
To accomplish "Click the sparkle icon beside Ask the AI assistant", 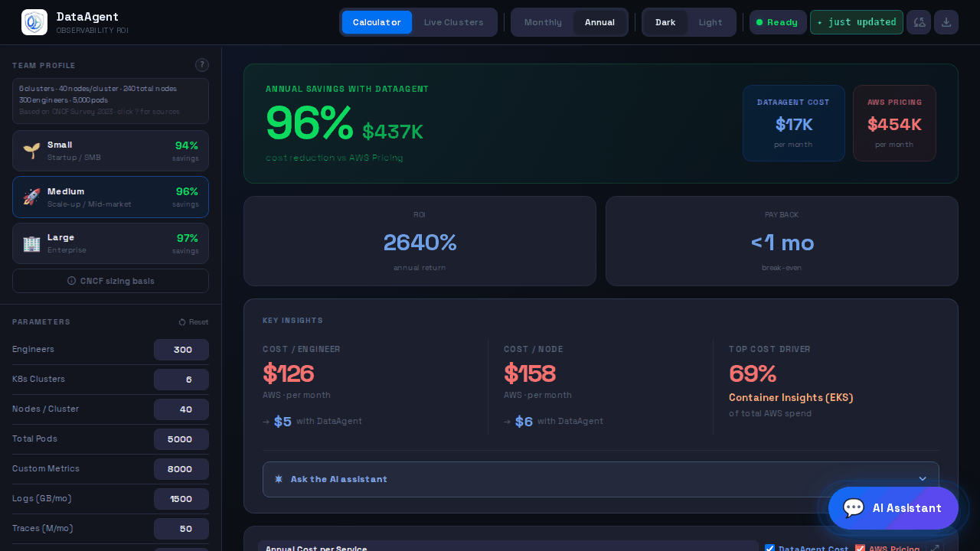I will [x=279, y=479].
